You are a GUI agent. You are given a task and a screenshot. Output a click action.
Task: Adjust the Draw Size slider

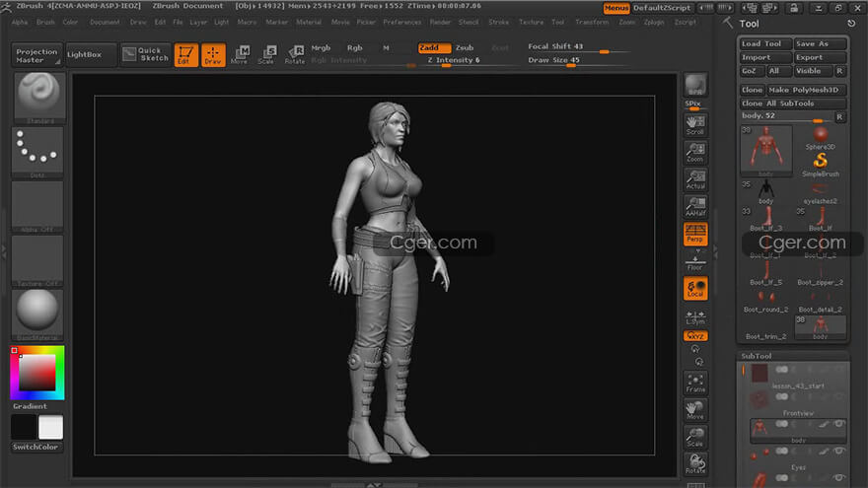579,60
